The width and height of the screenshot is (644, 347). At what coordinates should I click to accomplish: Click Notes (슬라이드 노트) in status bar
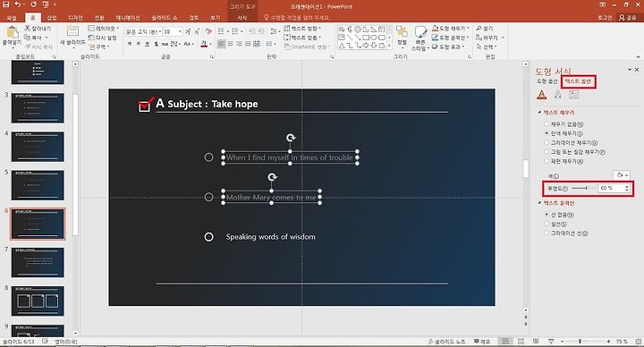pyautogui.click(x=447, y=342)
